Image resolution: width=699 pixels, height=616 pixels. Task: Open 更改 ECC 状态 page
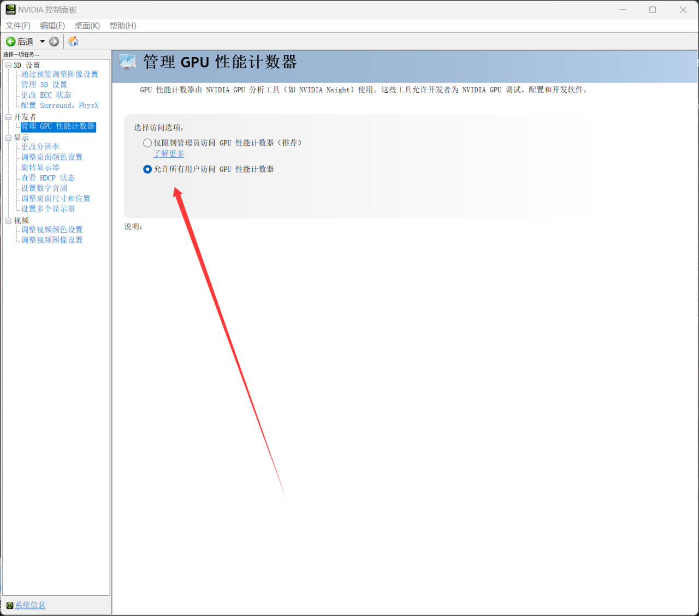click(46, 95)
